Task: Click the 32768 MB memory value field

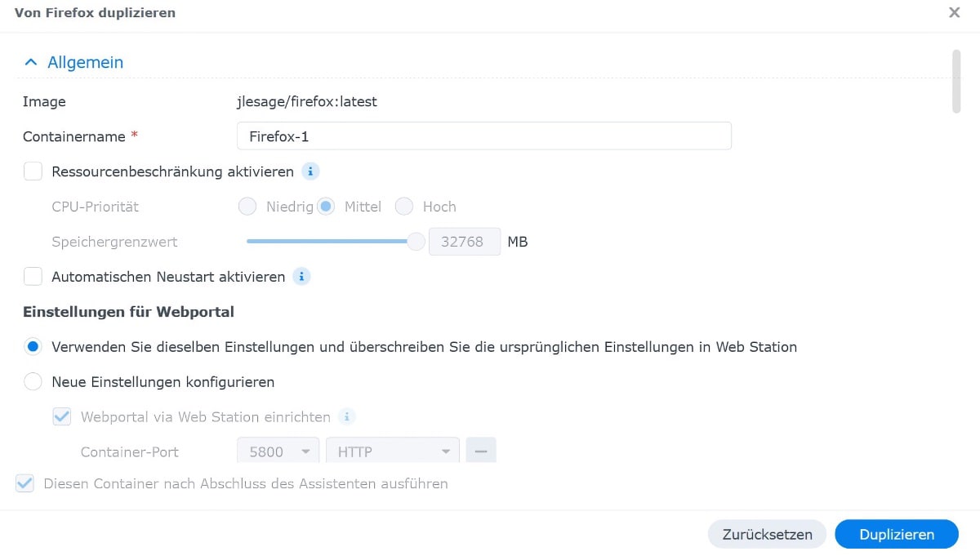Action: [465, 242]
